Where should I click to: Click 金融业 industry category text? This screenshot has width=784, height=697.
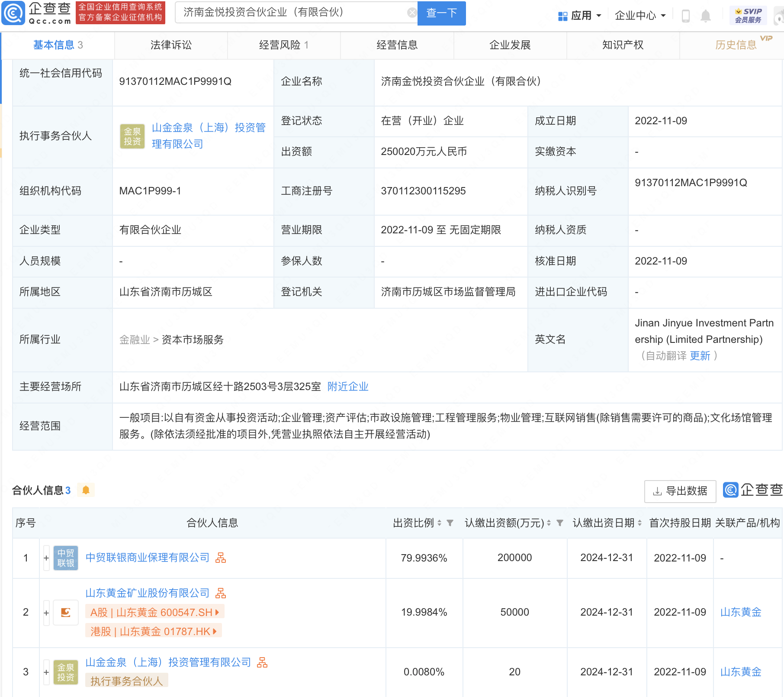135,340
